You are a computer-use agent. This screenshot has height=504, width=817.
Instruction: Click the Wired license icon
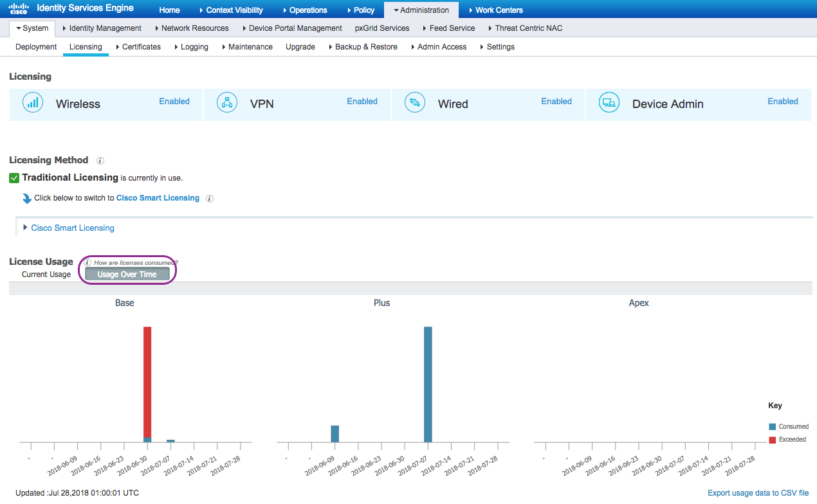click(x=415, y=102)
